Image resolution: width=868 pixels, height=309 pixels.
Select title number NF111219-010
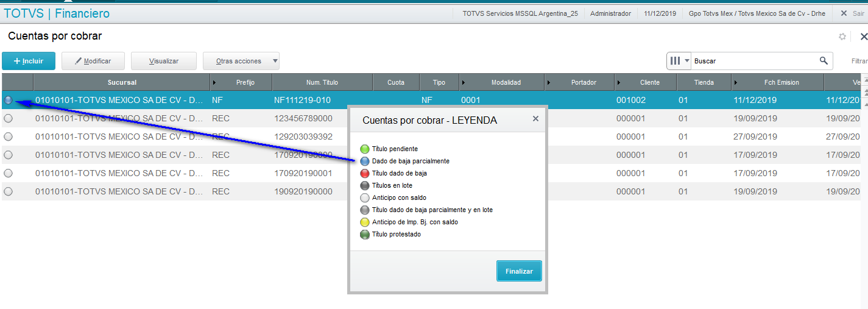303,100
